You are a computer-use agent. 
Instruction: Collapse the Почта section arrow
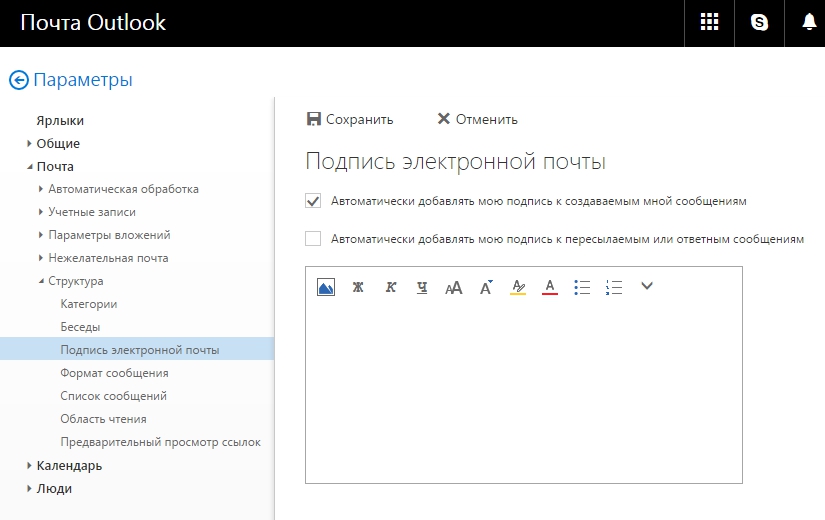point(29,167)
